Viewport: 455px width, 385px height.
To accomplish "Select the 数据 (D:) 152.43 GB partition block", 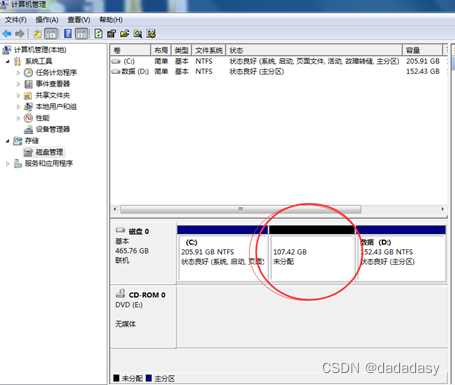I will tap(401, 253).
